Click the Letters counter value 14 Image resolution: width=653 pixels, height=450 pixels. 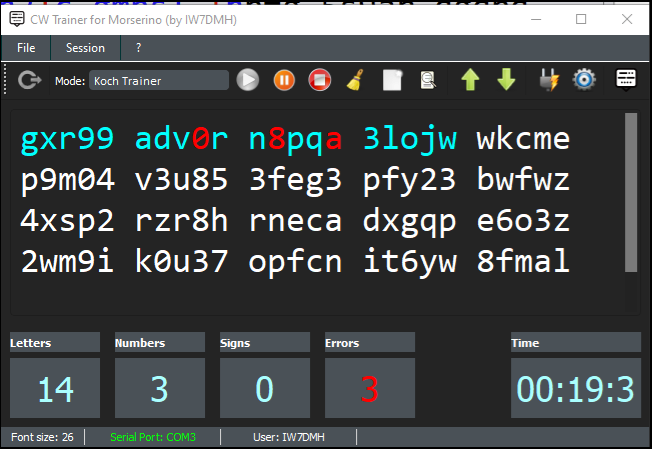coord(55,388)
